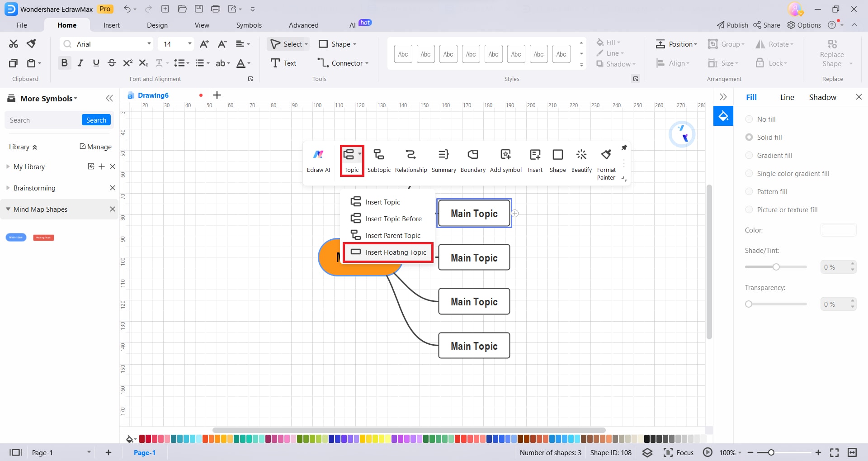
Task: Click the Summary icon
Action: tap(443, 161)
